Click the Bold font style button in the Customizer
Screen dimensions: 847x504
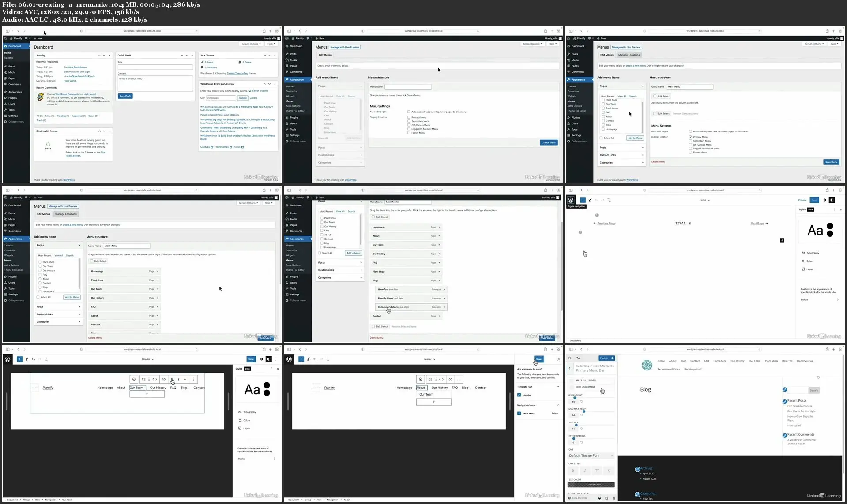click(x=573, y=470)
